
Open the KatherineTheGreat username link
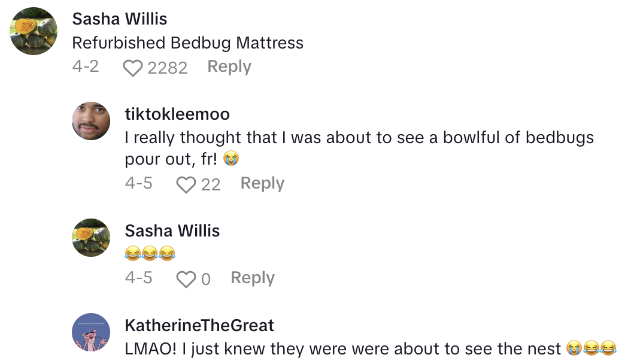pyautogui.click(x=199, y=326)
